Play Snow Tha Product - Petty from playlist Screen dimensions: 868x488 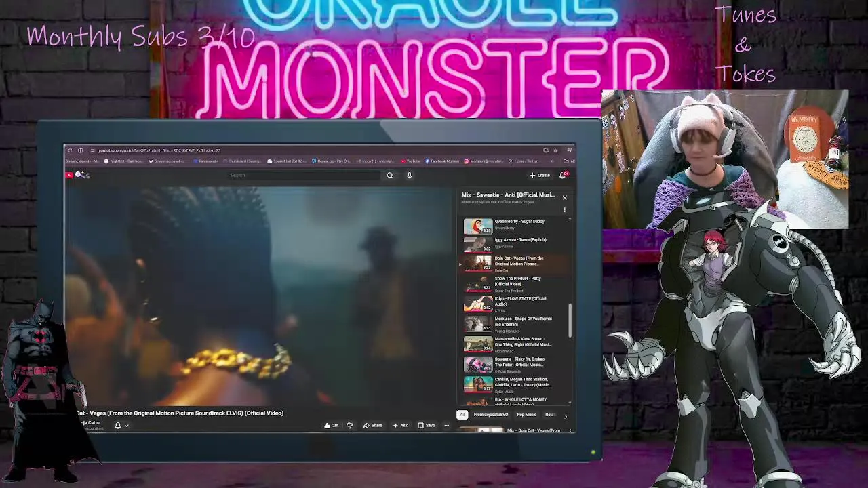coord(515,284)
